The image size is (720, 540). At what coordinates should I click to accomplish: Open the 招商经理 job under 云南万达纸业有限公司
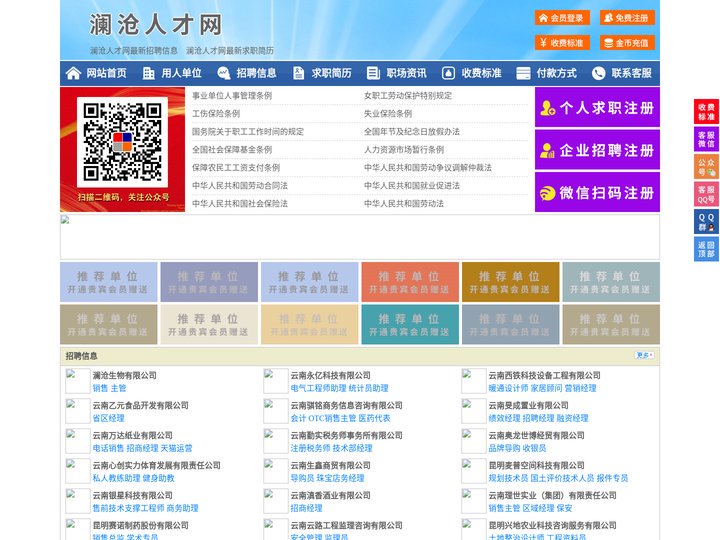coord(142,448)
